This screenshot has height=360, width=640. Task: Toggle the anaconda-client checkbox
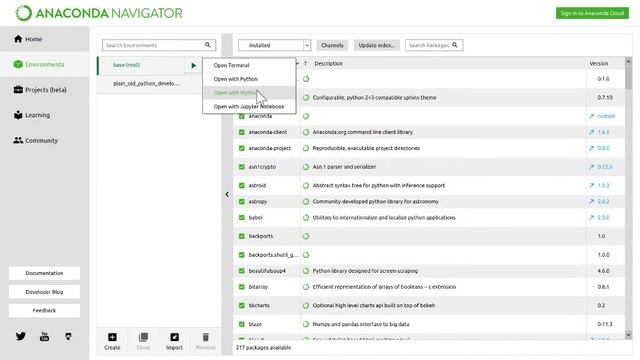coord(242,132)
